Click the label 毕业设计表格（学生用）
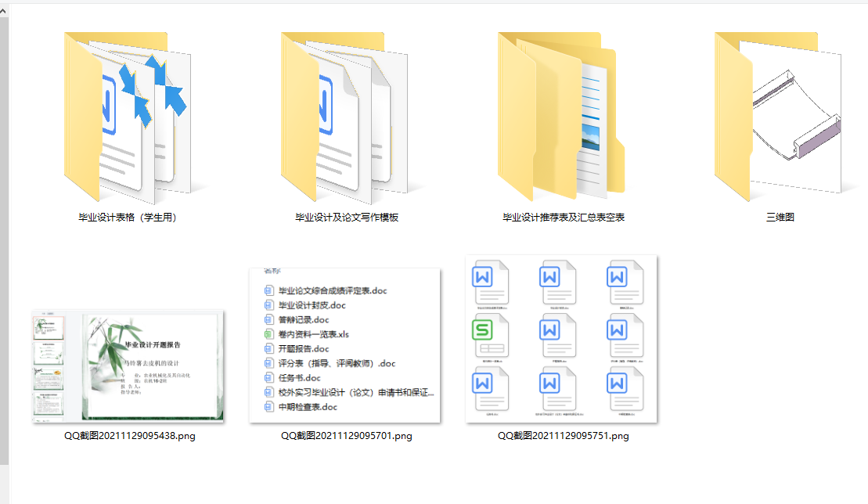This screenshot has width=868, height=504. click(128, 218)
